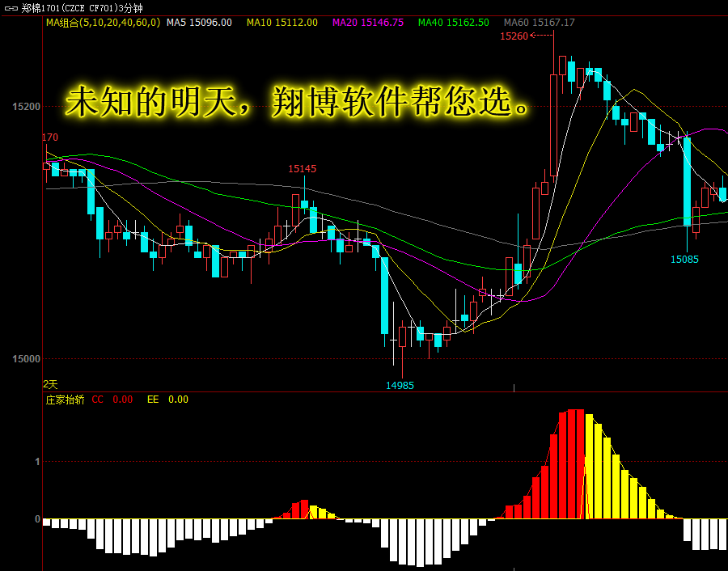Click the 15085 low price label
Viewport: 728px width, 571px height.
point(684,260)
